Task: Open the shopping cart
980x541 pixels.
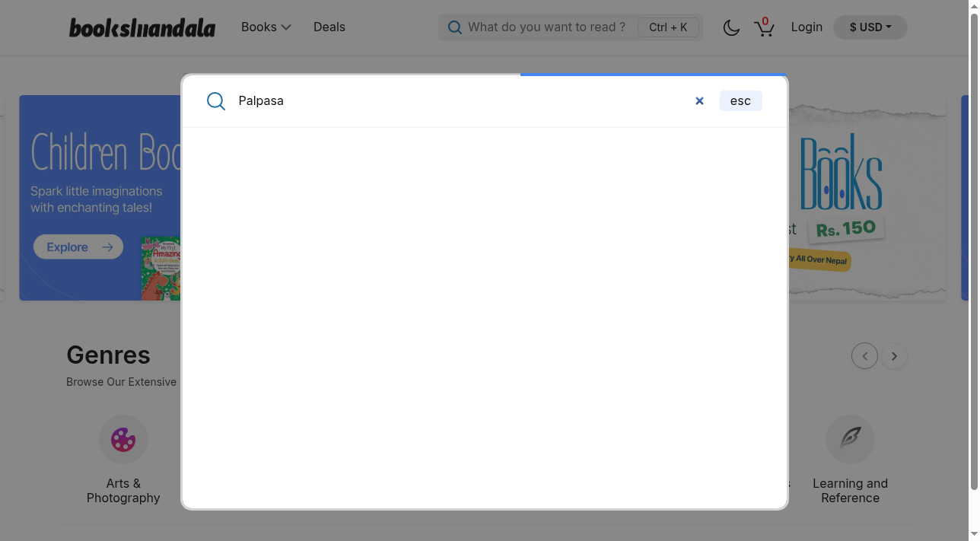Action: pyautogui.click(x=764, y=27)
